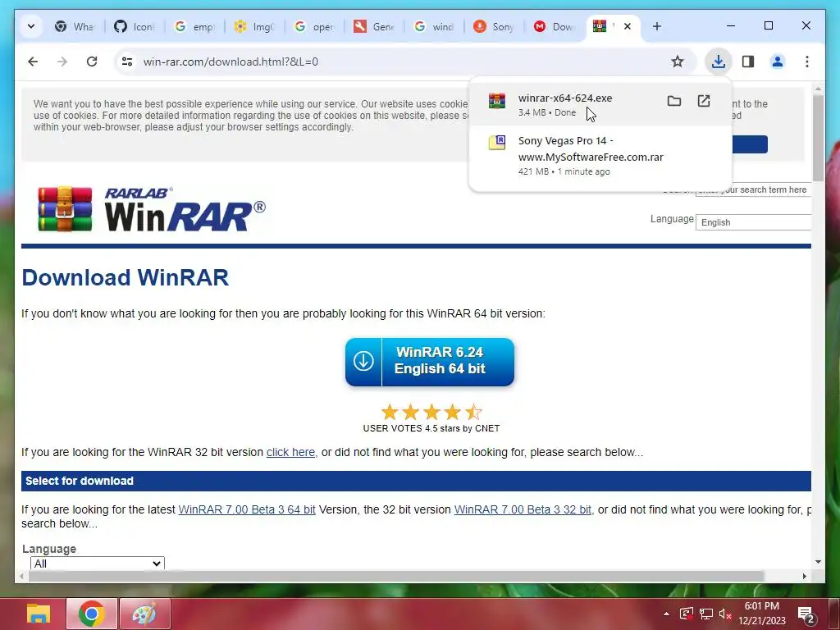Show hidden system tray icons
This screenshot has height=630, width=840.
pyautogui.click(x=666, y=614)
